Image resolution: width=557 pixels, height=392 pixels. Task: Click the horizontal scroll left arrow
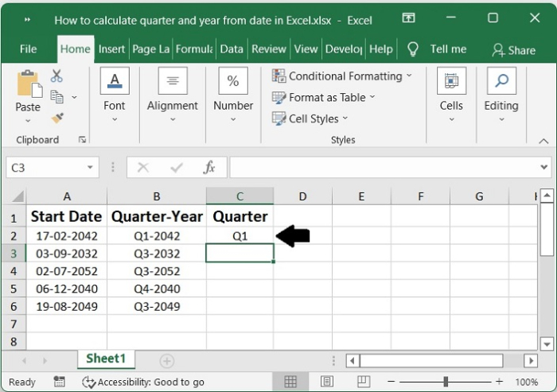pyautogui.click(x=353, y=361)
